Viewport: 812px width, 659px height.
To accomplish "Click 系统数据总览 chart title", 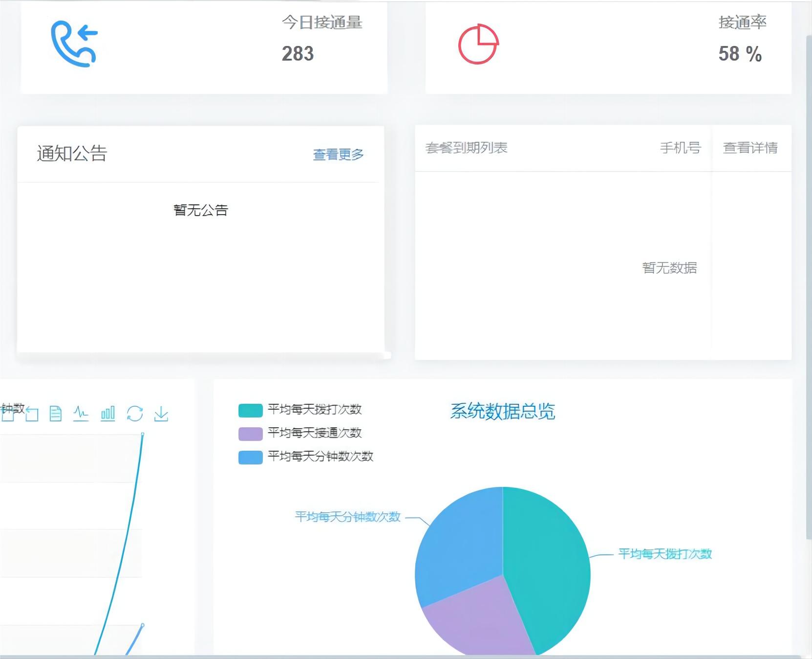I will click(502, 411).
